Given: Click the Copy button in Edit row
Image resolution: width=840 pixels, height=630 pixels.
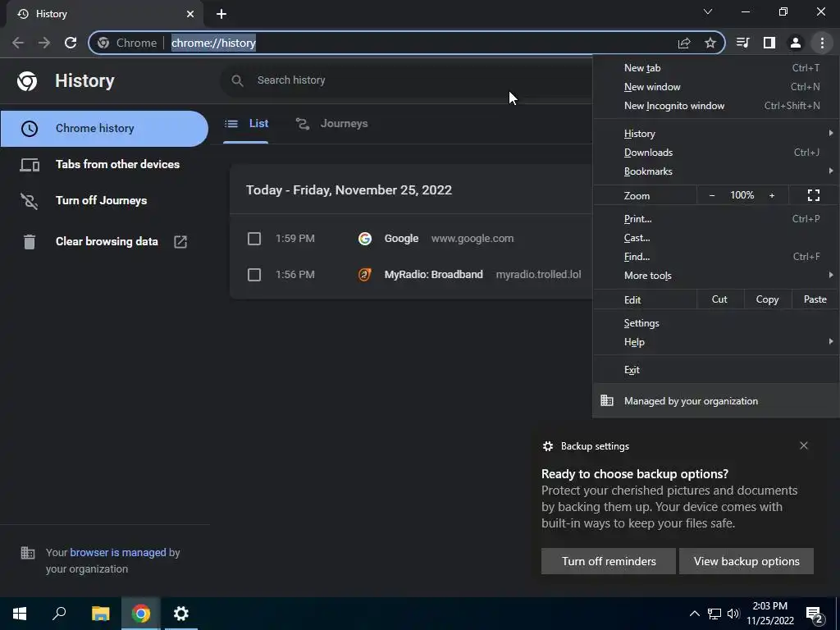Looking at the screenshot, I should 767,299.
